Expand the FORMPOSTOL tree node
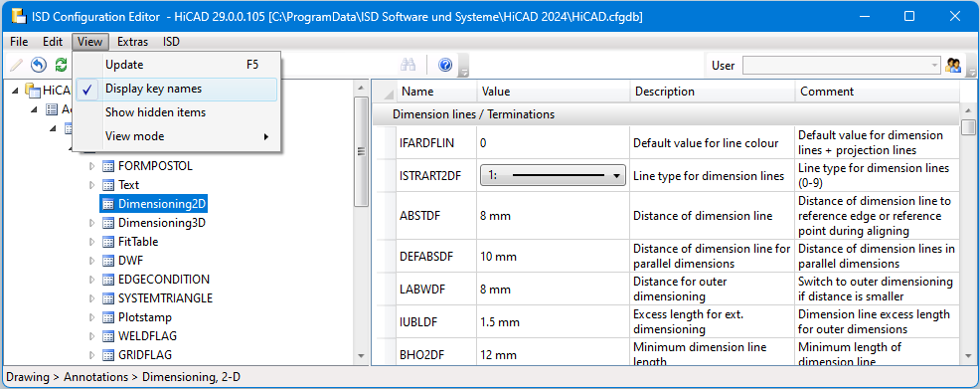This screenshot has width=980, height=389. 92,166
